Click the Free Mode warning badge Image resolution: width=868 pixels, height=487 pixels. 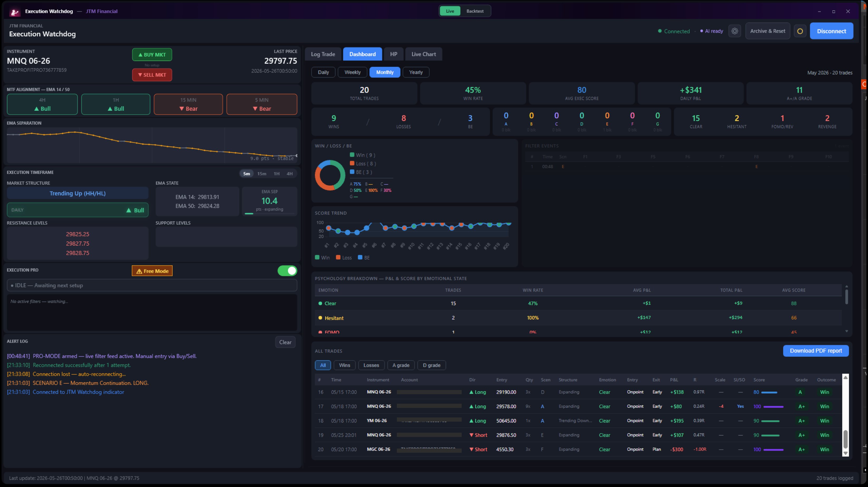coord(152,271)
